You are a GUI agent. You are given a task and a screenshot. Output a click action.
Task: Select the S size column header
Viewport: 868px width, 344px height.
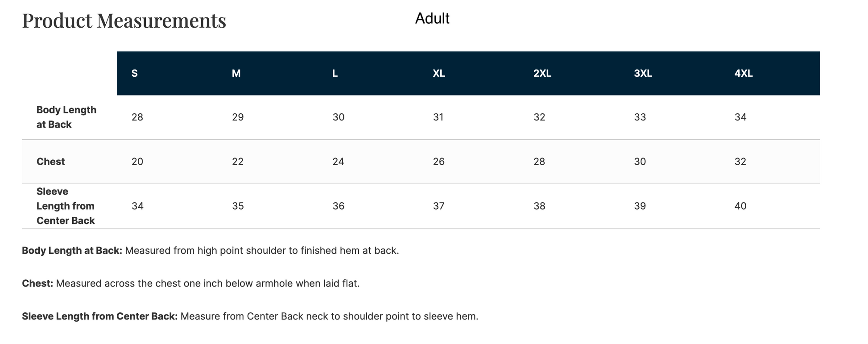pyautogui.click(x=134, y=74)
